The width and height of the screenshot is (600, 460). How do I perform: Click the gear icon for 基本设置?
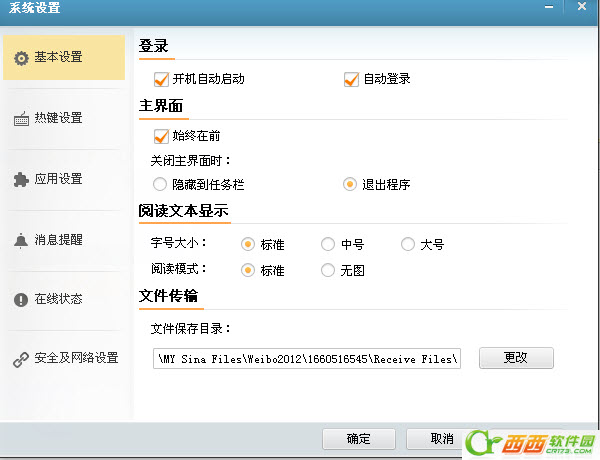pyautogui.click(x=21, y=58)
